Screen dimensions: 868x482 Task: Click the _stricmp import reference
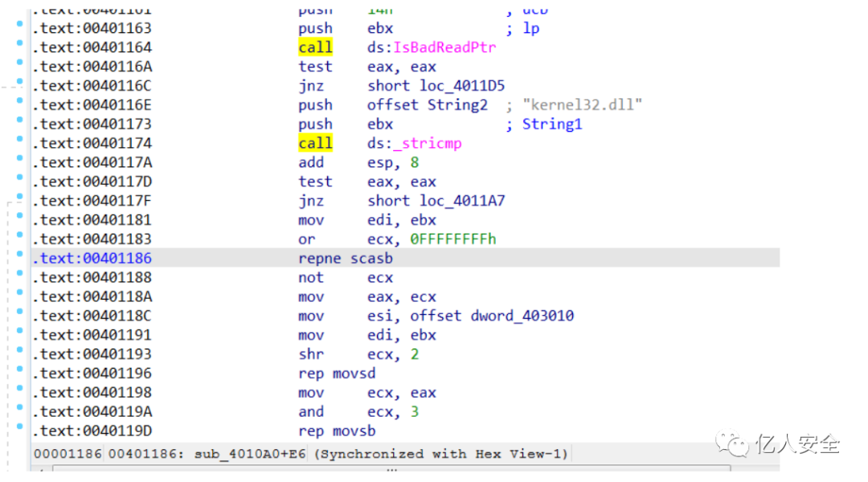click(428, 143)
